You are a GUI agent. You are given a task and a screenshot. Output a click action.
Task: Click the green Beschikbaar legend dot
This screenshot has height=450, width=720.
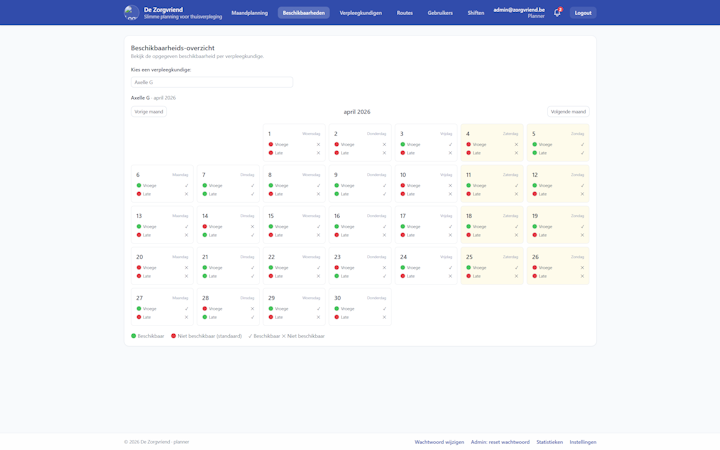click(x=134, y=336)
